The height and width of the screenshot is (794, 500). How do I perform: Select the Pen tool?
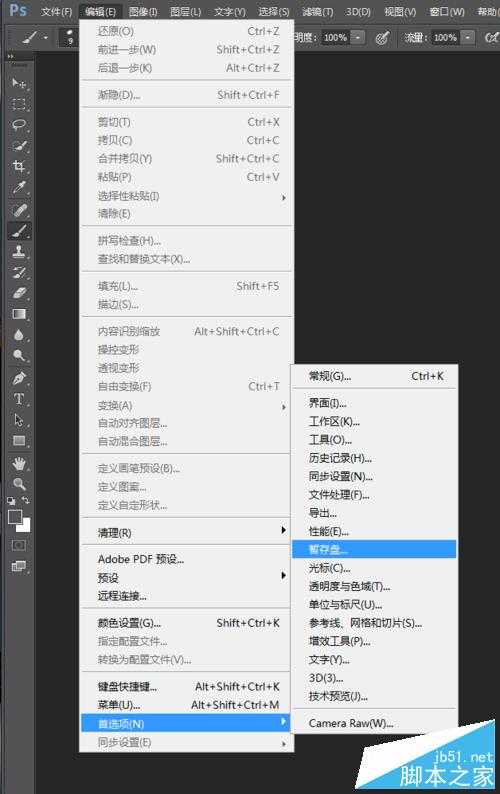[x=19, y=378]
